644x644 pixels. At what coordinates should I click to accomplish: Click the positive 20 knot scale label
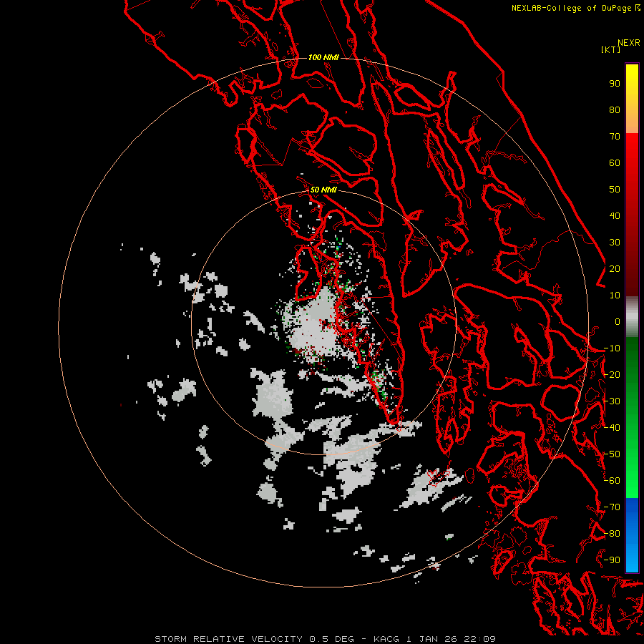pos(615,269)
